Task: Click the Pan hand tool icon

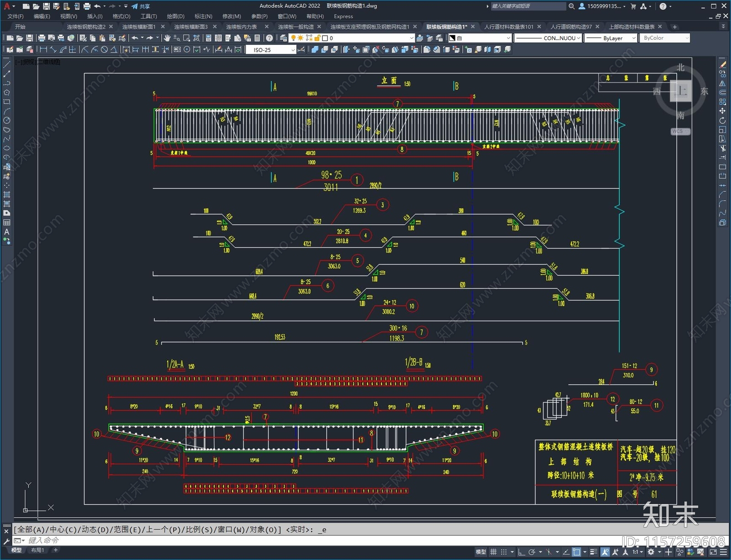Action: coord(167,38)
